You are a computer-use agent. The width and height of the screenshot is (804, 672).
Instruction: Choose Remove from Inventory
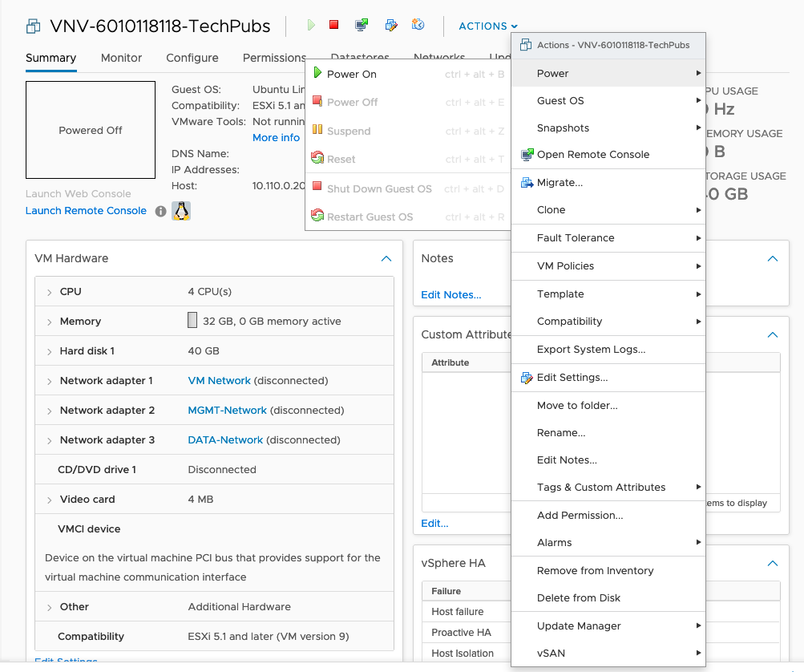pyautogui.click(x=608, y=571)
